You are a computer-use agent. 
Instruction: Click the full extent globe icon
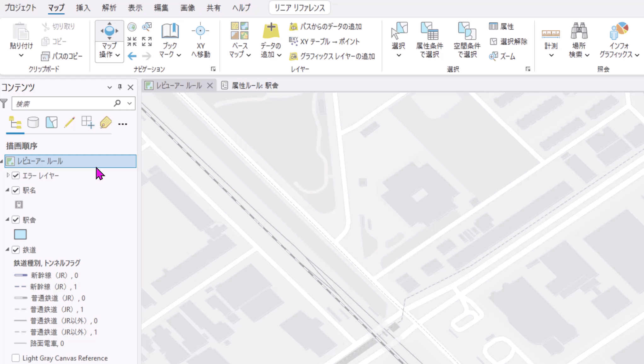click(132, 27)
